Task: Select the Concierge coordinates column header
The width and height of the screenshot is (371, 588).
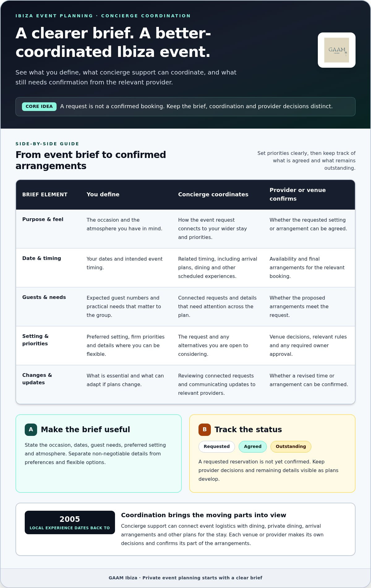Action: click(213, 194)
